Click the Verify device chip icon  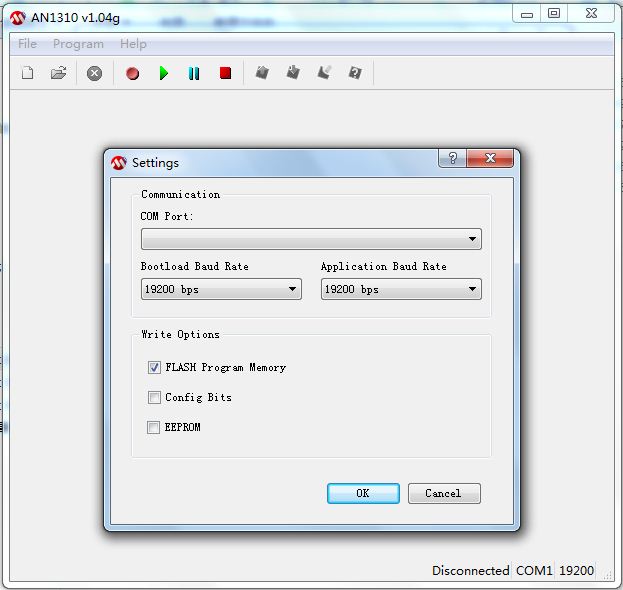pos(355,73)
